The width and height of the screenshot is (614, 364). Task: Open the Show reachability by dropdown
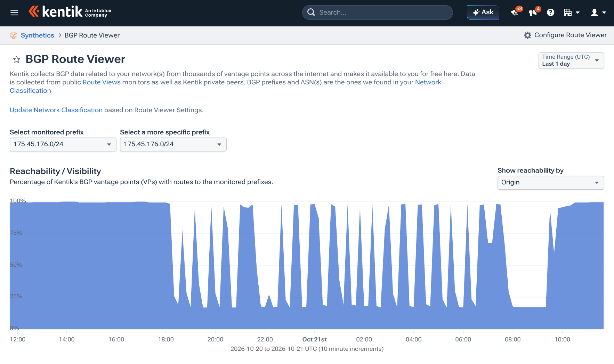(551, 183)
